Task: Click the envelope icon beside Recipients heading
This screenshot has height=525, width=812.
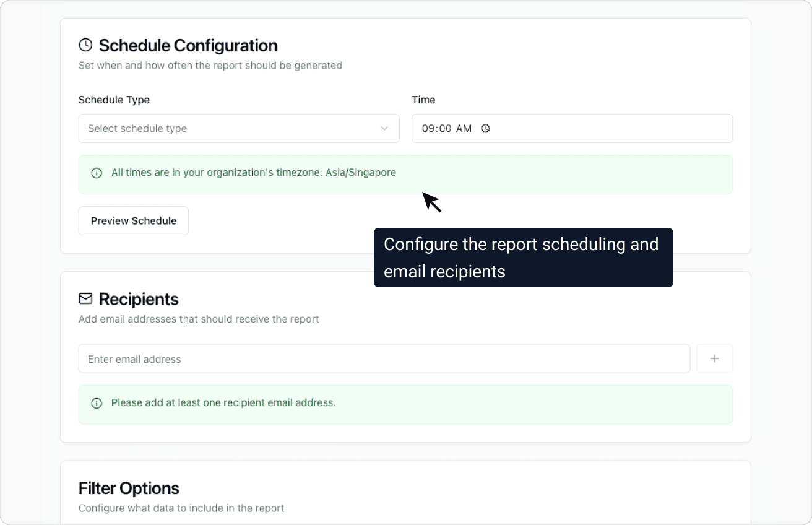Action: (84, 298)
